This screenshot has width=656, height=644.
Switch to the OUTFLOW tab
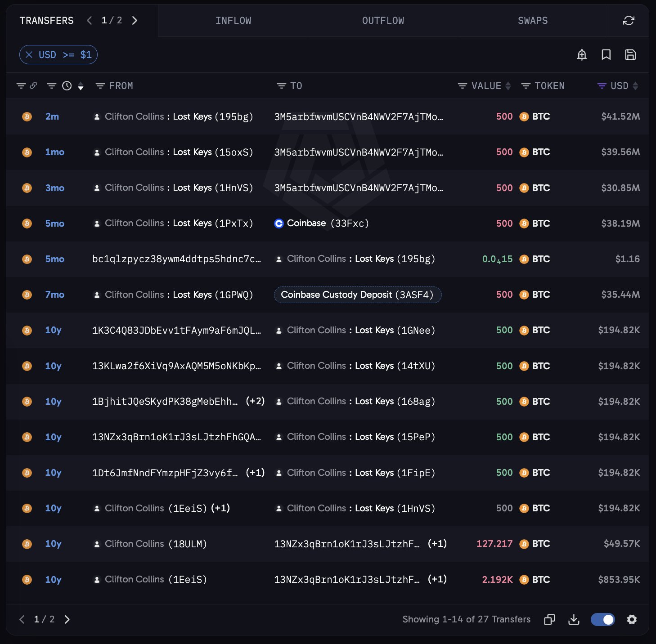(383, 21)
